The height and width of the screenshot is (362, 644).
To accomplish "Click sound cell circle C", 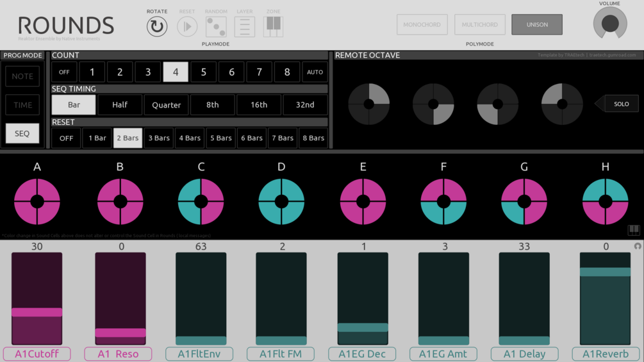I will coord(201,202).
